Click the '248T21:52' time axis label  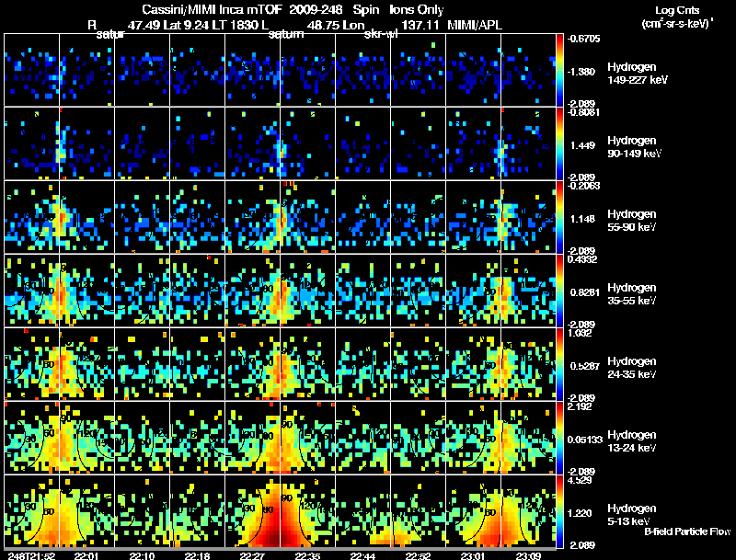point(31,556)
